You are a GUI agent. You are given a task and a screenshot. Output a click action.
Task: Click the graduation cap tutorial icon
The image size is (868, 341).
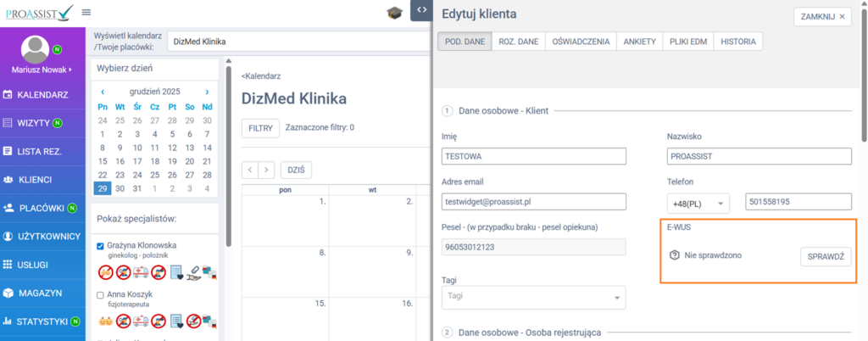point(394,12)
